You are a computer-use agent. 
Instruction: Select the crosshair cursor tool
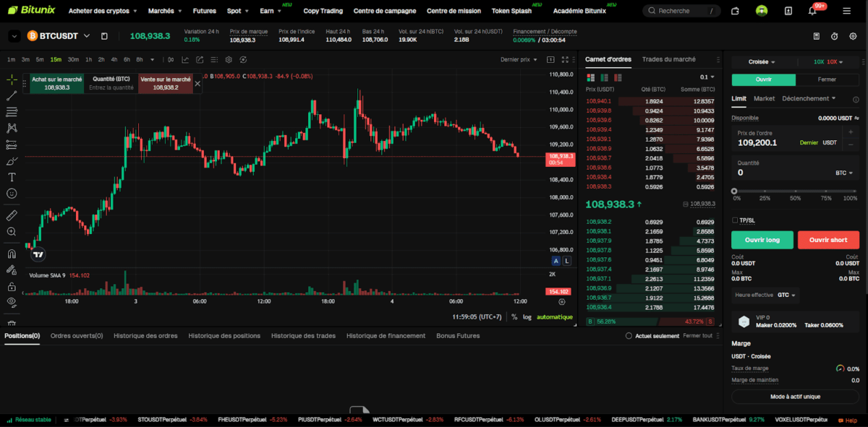(x=12, y=79)
